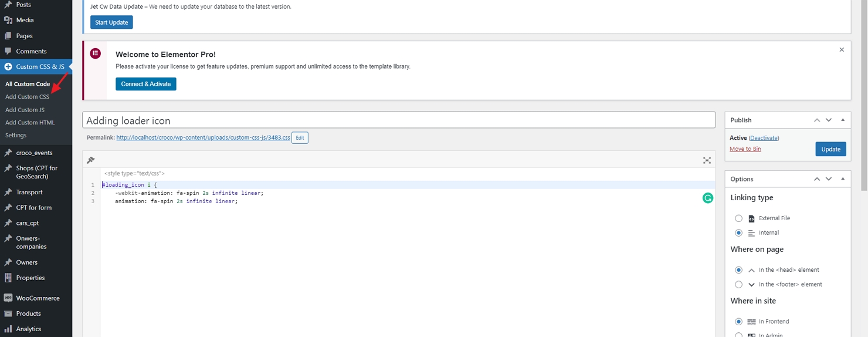Click the Transport pin icon
The image size is (868, 337).
(x=8, y=192)
